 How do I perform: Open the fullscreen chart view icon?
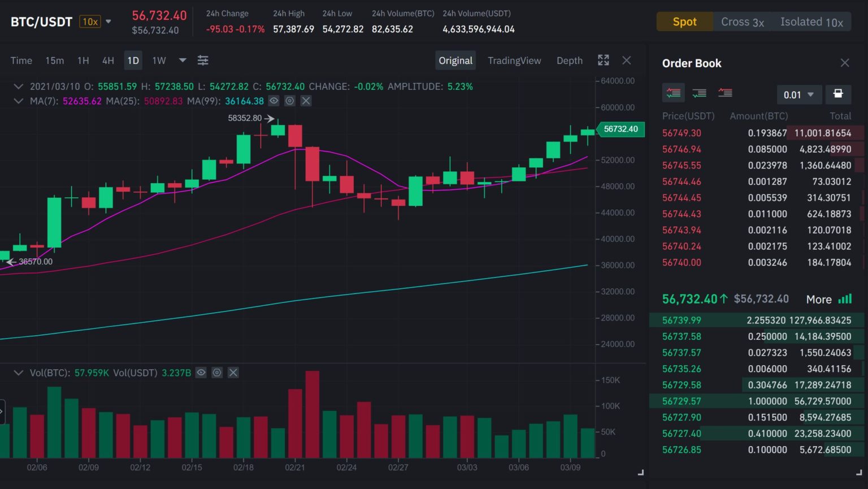[x=603, y=60]
